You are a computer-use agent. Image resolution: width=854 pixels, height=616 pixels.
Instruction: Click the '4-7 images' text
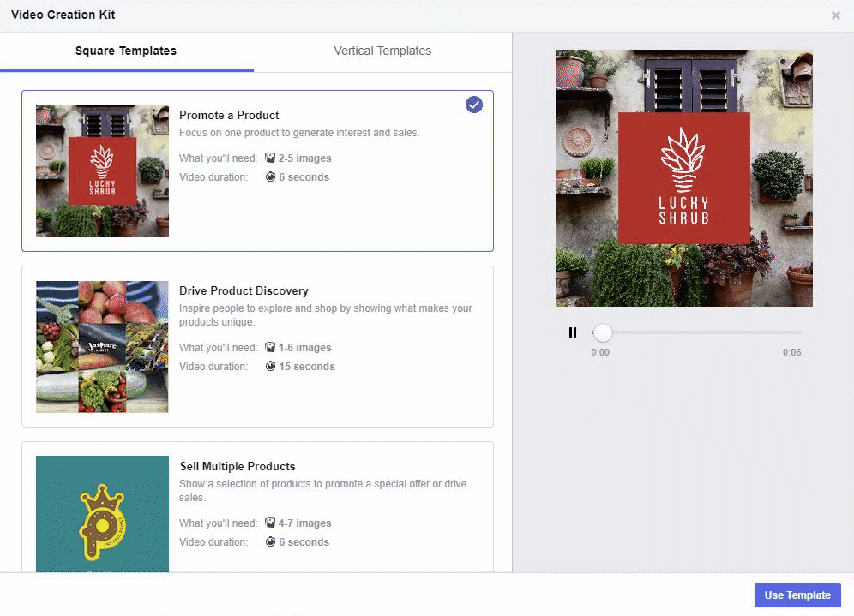pos(305,523)
